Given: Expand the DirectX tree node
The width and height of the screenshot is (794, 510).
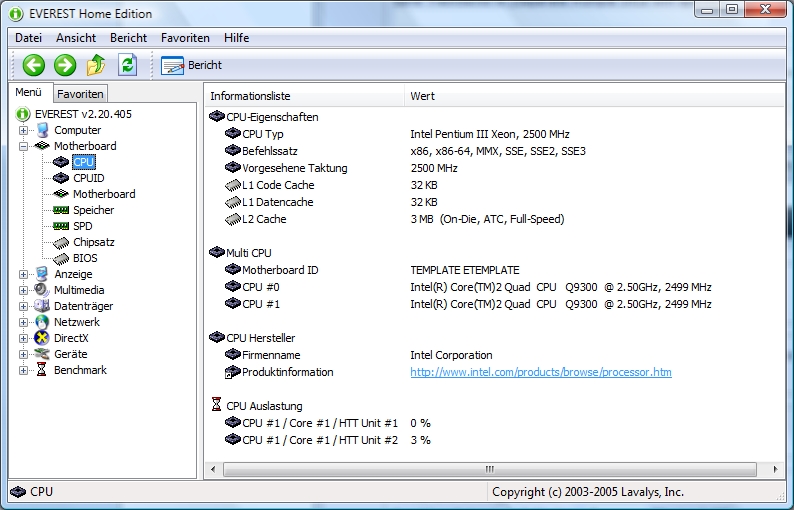Looking at the screenshot, I should click(23, 338).
